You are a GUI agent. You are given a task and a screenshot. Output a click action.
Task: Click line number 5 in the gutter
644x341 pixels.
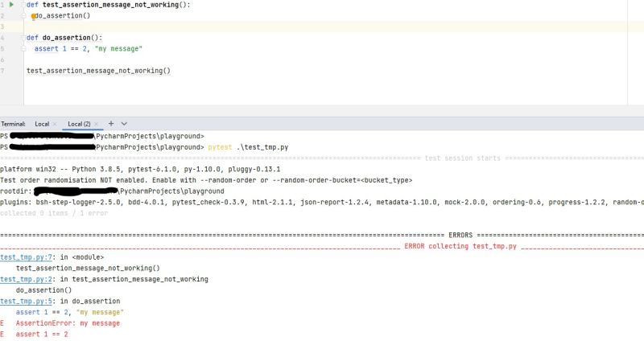click(x=2, y=49)
